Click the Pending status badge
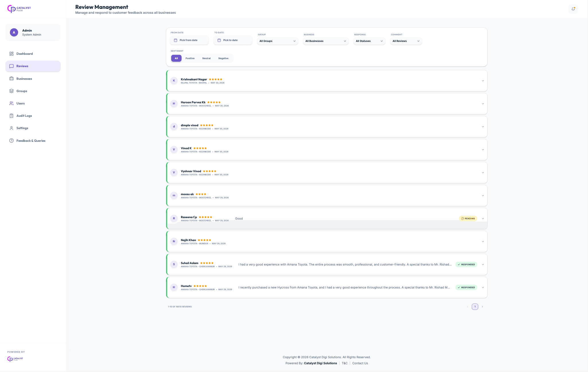This screenshot has width=588, height=372. tap(468, 218)
